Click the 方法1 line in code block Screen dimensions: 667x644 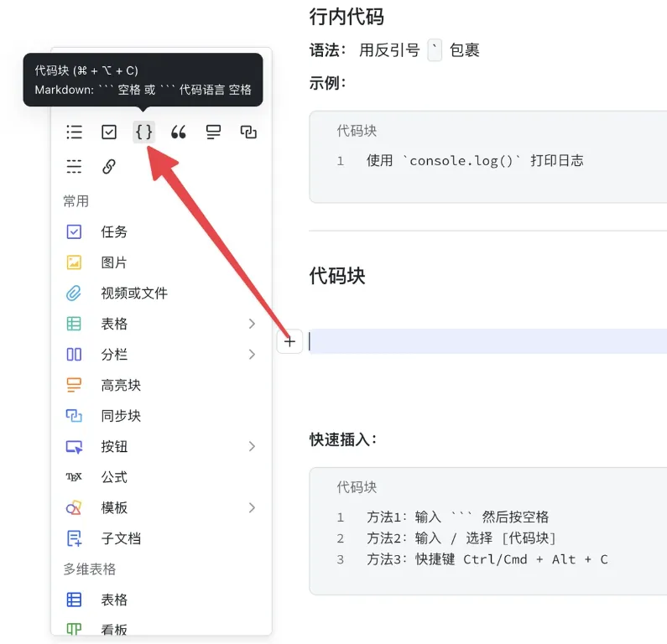point(458,517)
